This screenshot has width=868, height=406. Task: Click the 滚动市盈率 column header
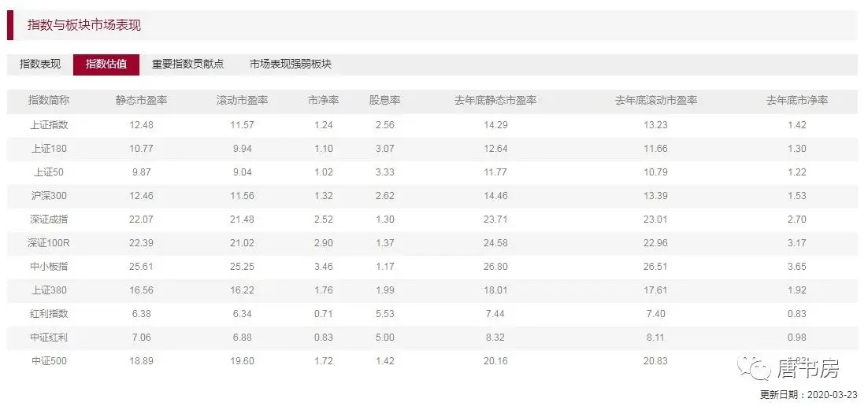243,101
